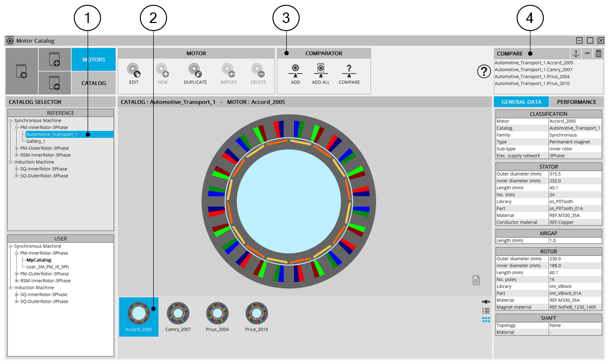Open the motor notes document icon
This screenshot has width=609, height=364.
(x=476, y=280)
